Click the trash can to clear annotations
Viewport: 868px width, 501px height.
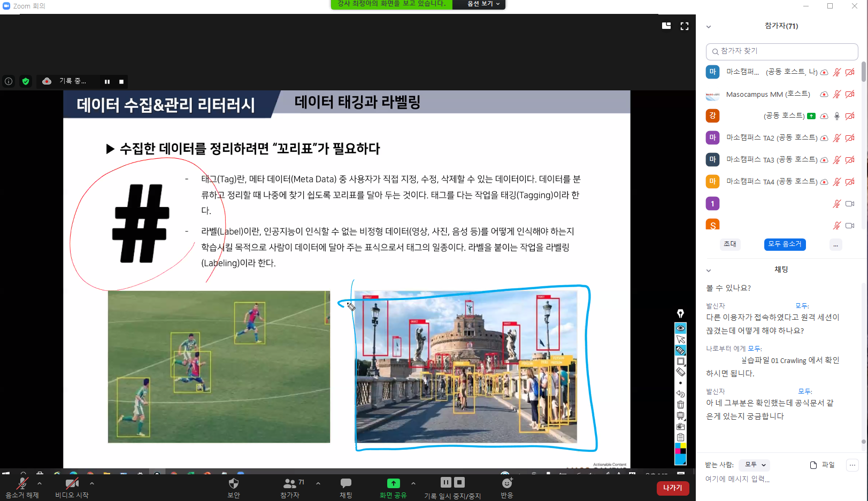click(680, 405)
